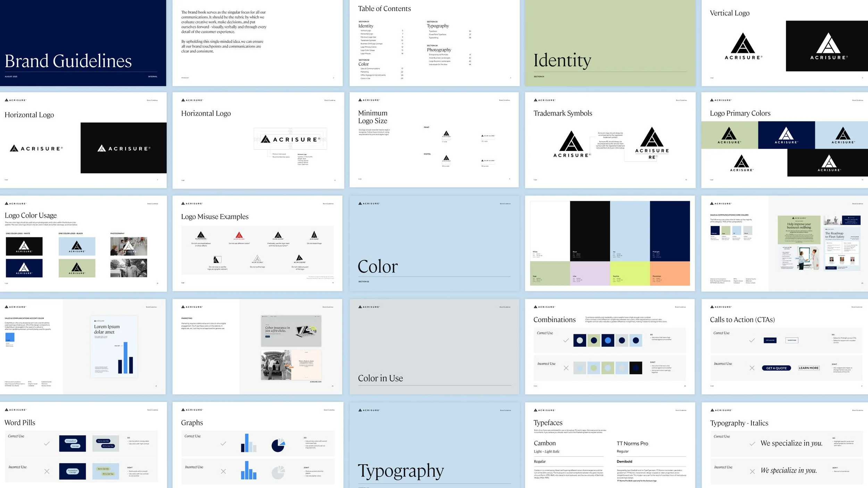
Task: Click the 'Cyber insurance in just a few clicks' mockup
Action: tap(291, 331)
